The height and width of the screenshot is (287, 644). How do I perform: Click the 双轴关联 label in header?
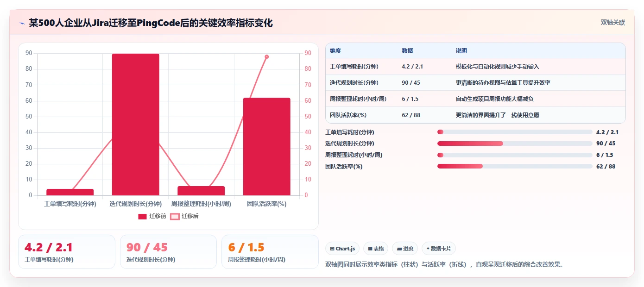[x=613, y=23]
